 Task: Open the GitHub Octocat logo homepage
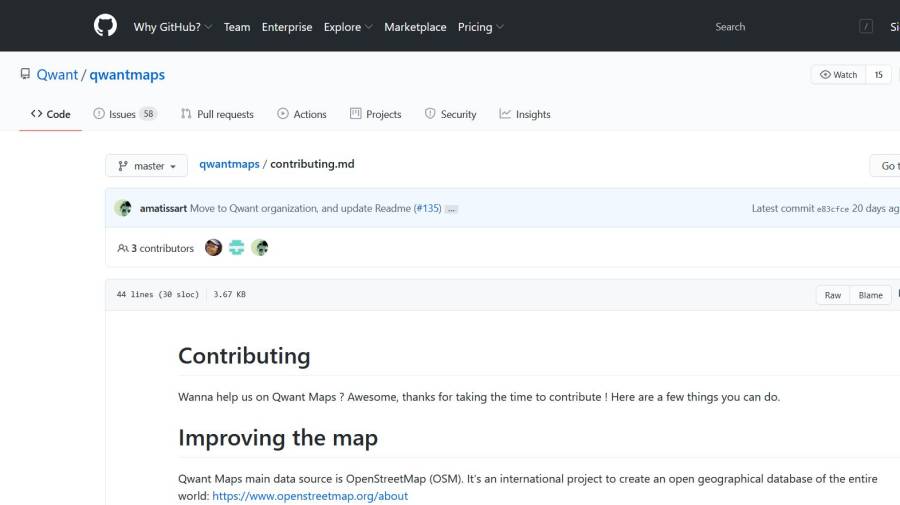(105, 26)
